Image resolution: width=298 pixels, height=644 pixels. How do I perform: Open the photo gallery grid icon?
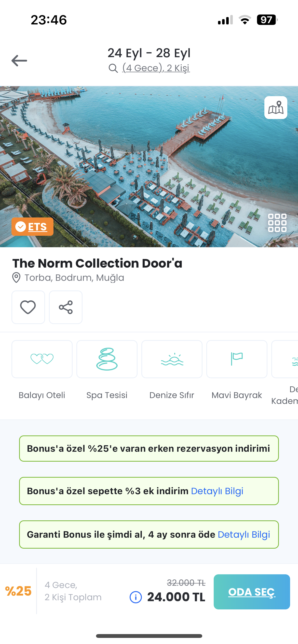tap(277, 223)
